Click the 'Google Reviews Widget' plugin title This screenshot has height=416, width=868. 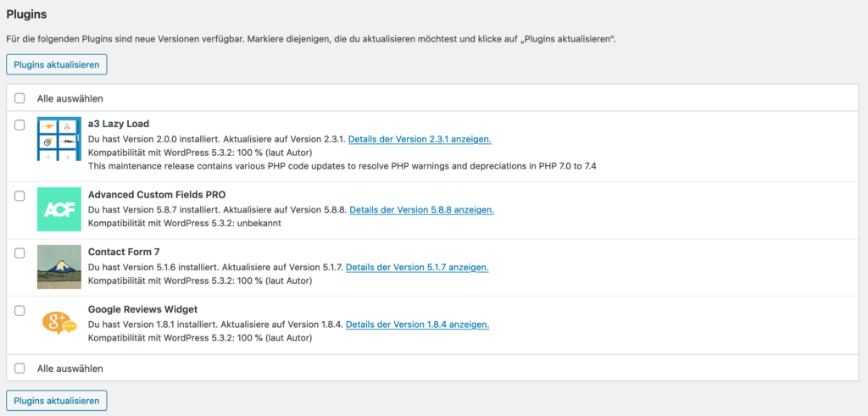pyautogui.click(x=142, y=309)
